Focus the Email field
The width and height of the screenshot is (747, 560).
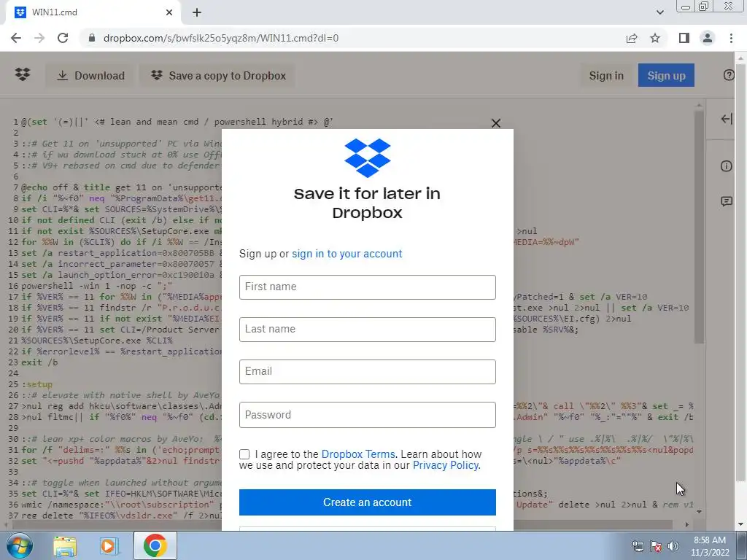(368, 372)
